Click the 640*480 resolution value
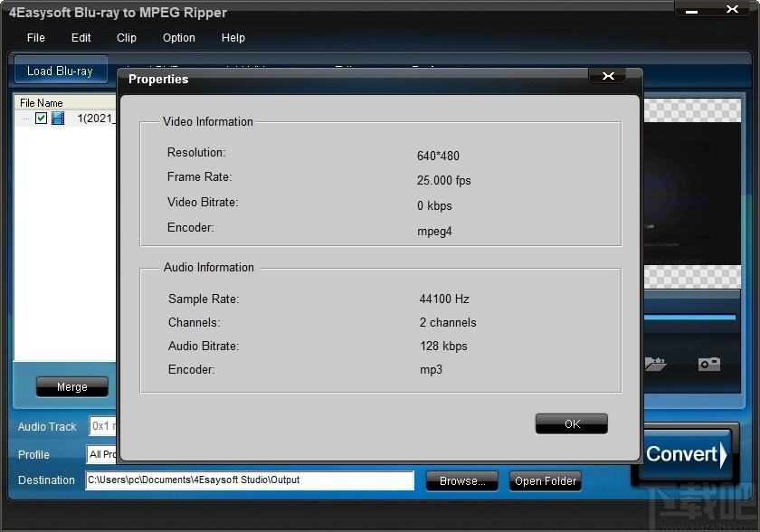 (438, 156)
